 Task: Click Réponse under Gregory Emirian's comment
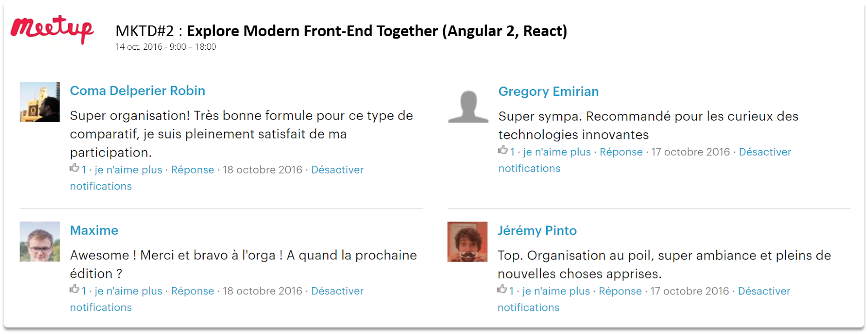621,151
